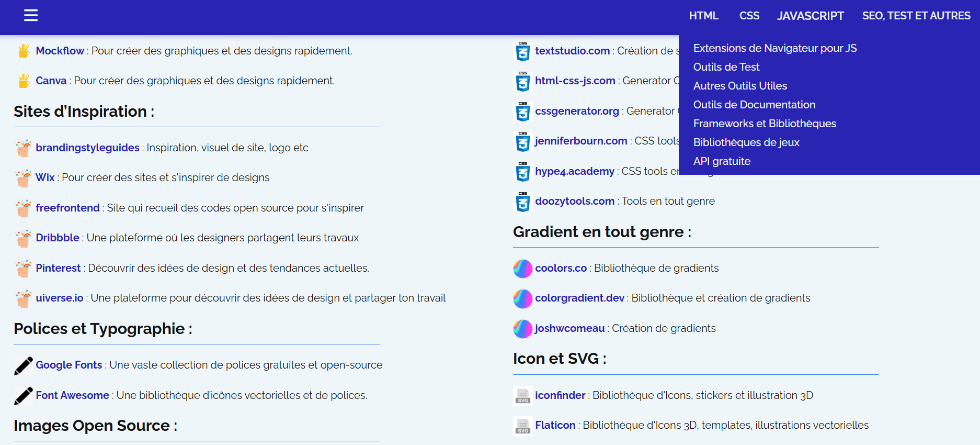The height and width of the screenshot is (445, 980).
Task: Open the colorgradient.dev link
Action: coord(579,298)
